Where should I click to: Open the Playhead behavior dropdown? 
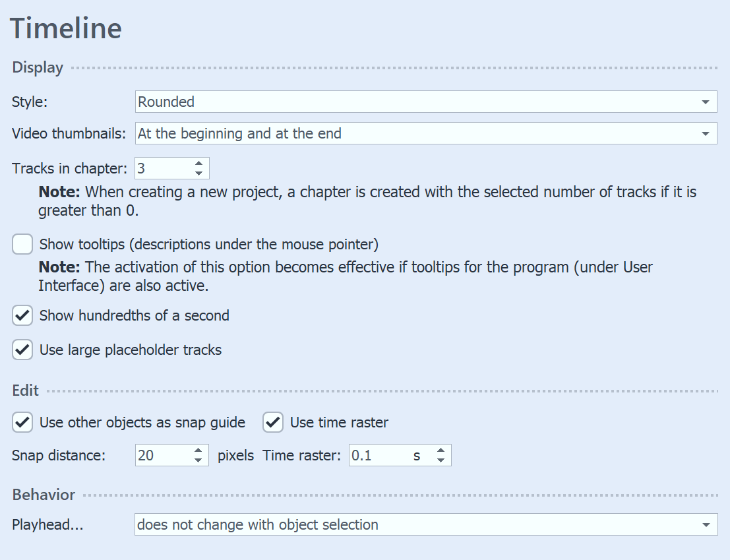425,524
